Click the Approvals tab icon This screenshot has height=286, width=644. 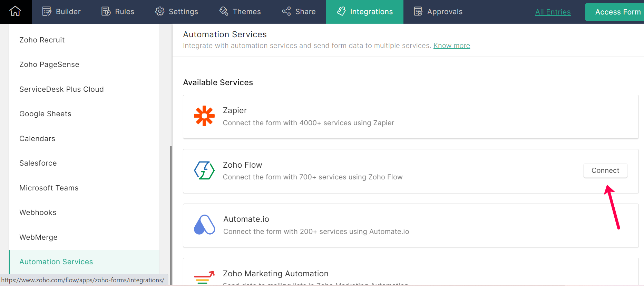pos(418,11)
